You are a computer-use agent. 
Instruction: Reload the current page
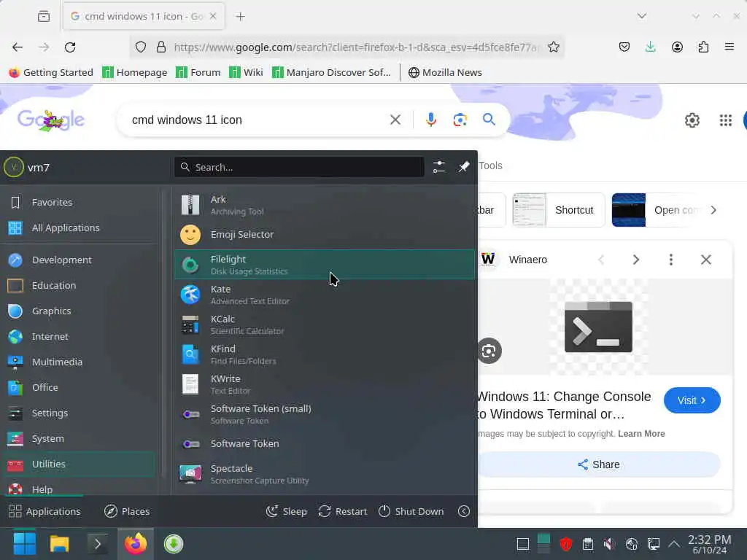point(70,47)
